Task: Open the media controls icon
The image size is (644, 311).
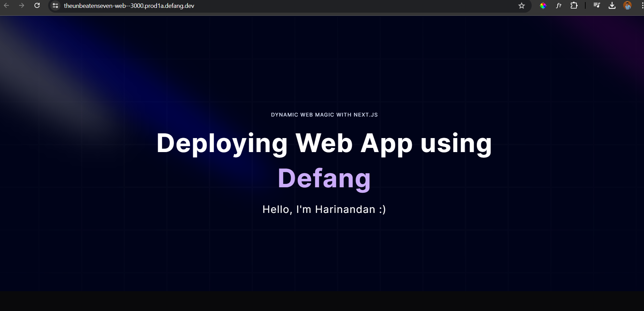Action: point(597,5)
